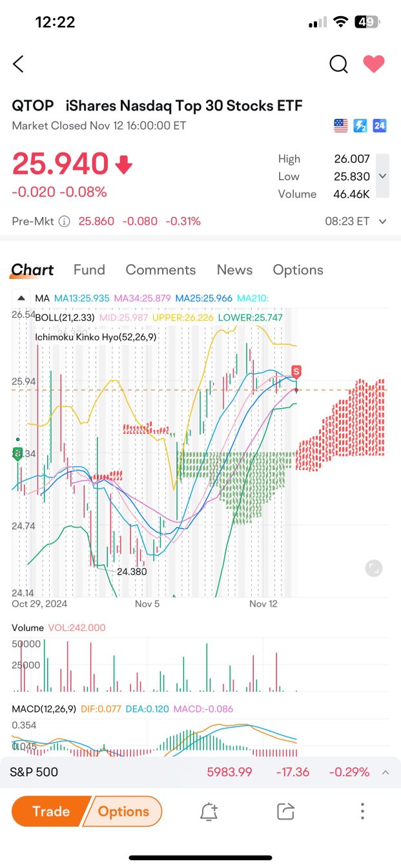Click the US flag market icon
The image size is (401, 868).
coord(340,125)
